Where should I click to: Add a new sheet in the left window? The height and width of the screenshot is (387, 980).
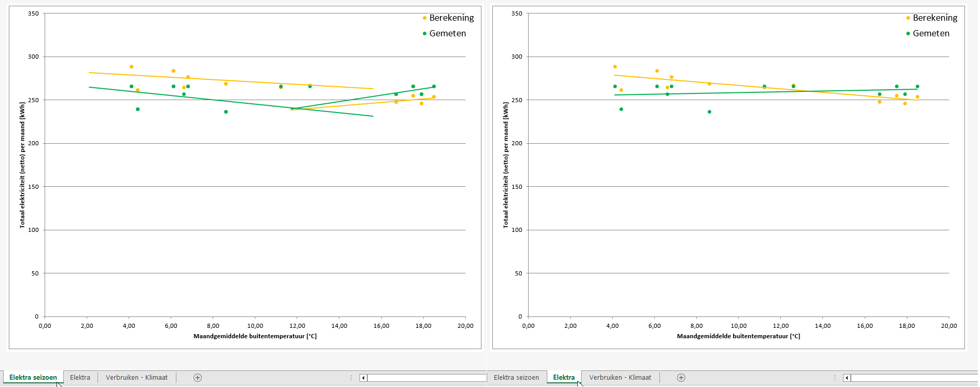coord(198,378)
